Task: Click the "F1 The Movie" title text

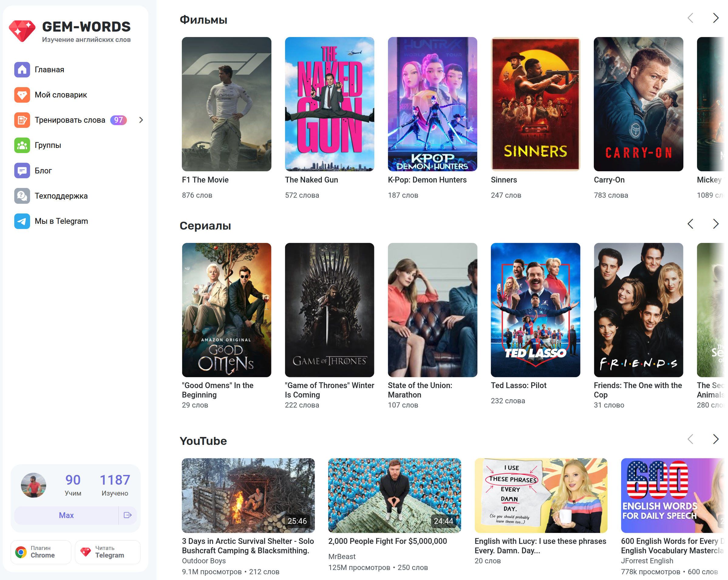Action: click(205, 180)
